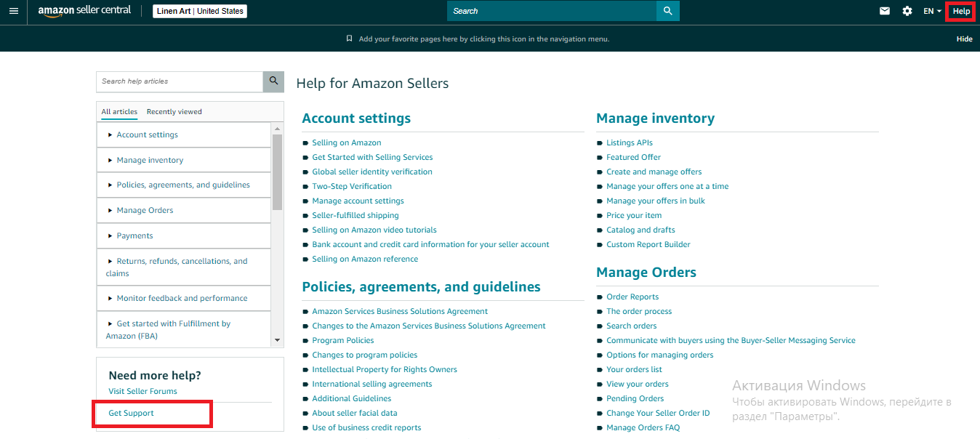
Task: Open Visit Seller Forums
Action: [x=142, y=390]
